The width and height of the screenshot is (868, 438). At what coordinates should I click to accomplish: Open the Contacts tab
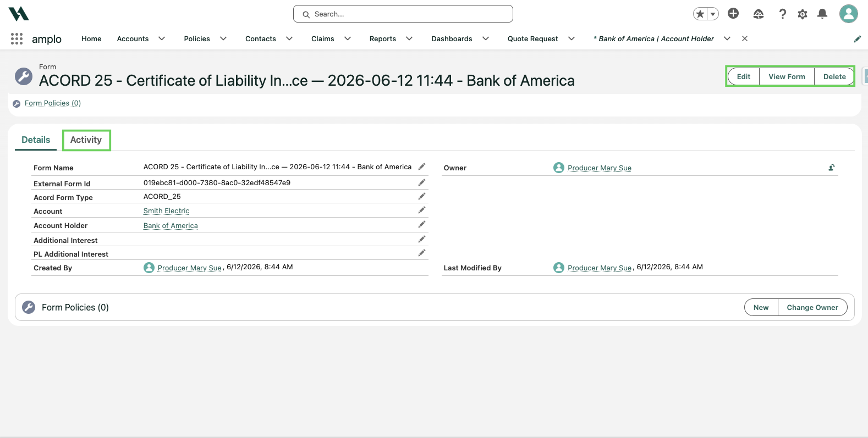click(261, 38)
